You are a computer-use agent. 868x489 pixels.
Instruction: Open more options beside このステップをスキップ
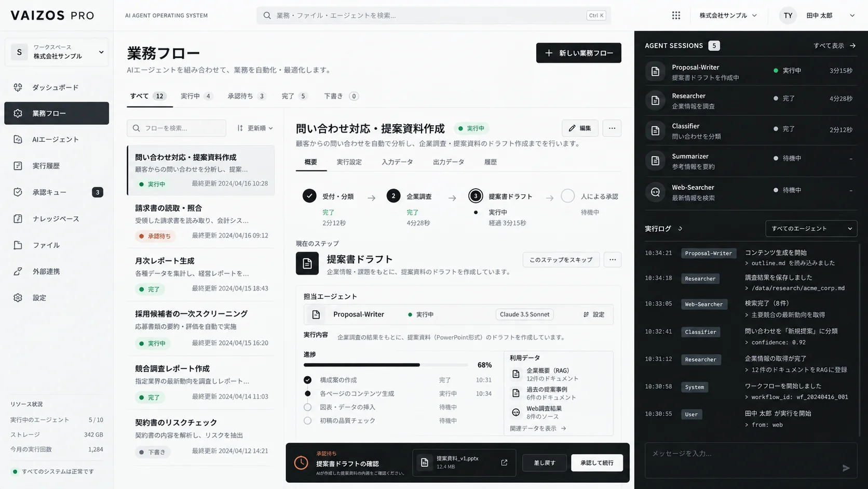click(x=613, y=260)
